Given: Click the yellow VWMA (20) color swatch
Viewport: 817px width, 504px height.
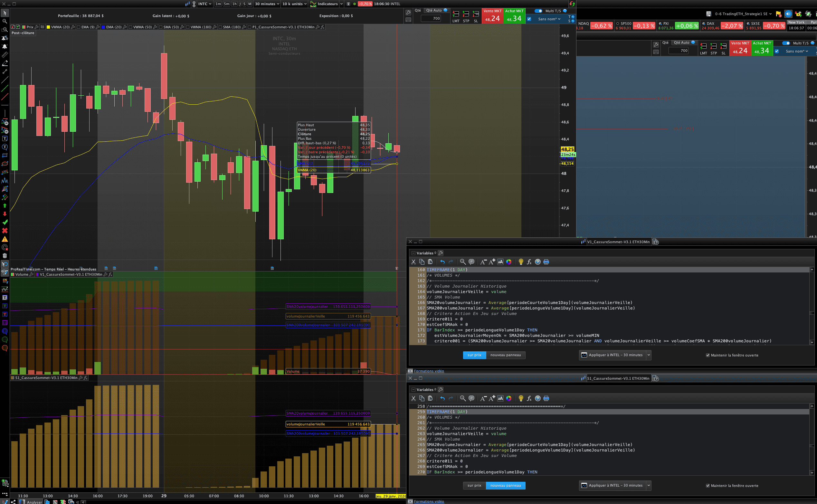Looking at the screenshot, I should pos(48,27).
